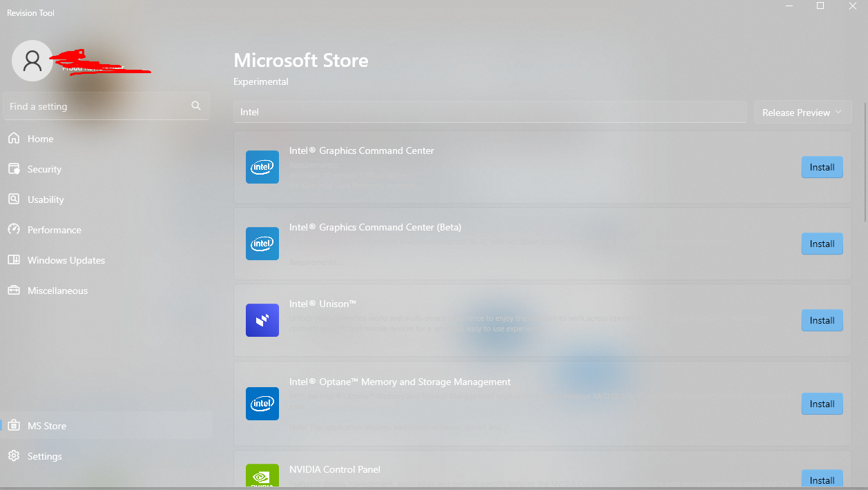Maximize the Revision Tool window

pos(820,6)
